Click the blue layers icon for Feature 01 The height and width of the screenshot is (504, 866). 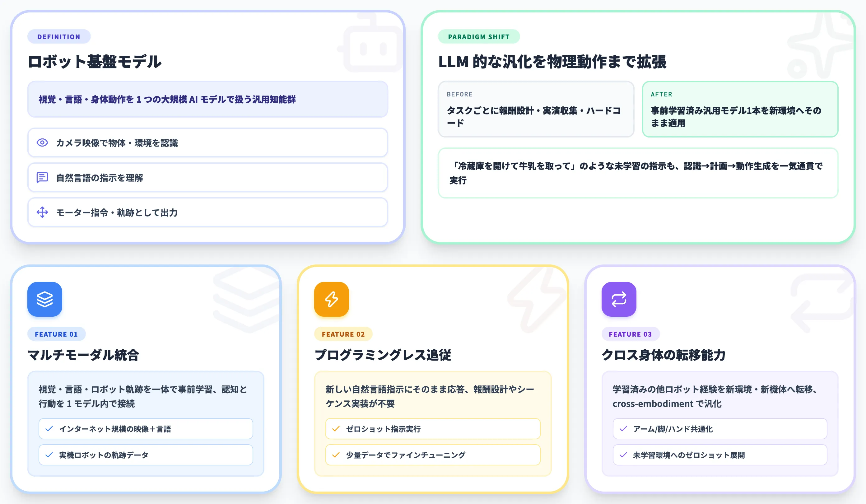coord(45,299)
